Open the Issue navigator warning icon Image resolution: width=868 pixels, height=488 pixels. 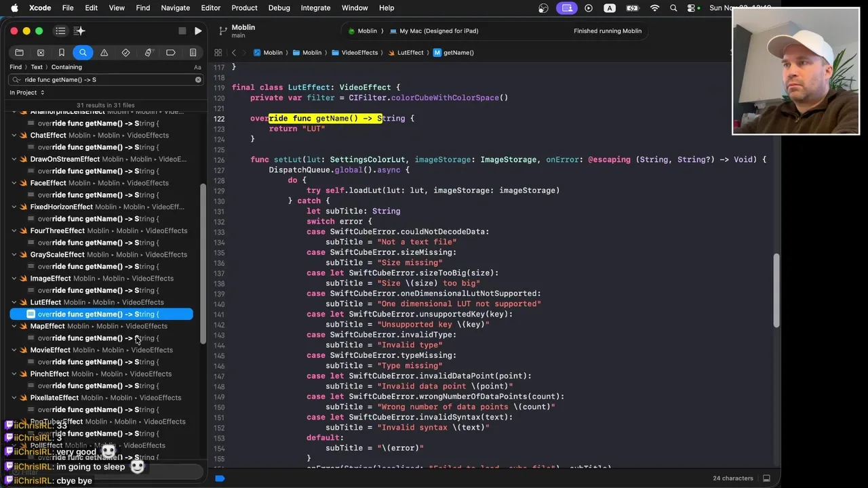104,52
